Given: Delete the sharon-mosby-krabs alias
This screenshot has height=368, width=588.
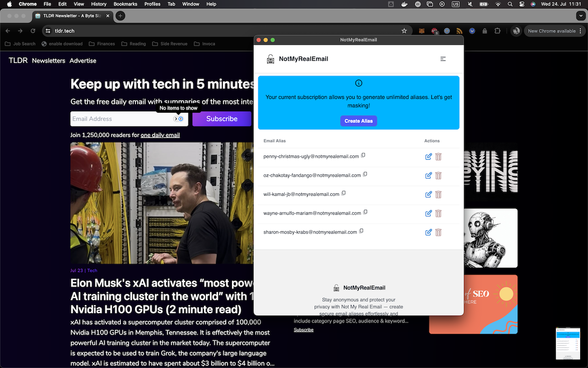Looking at the screenshot, I should tap(438, 232).
